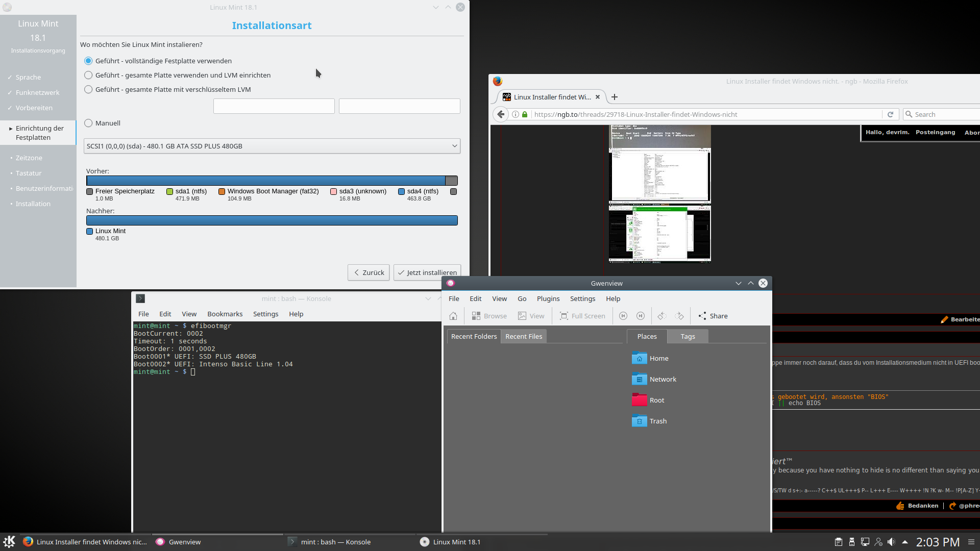Click the Jetzt installieren button
The image size is (980, 551).
click(x=427, y=272)
